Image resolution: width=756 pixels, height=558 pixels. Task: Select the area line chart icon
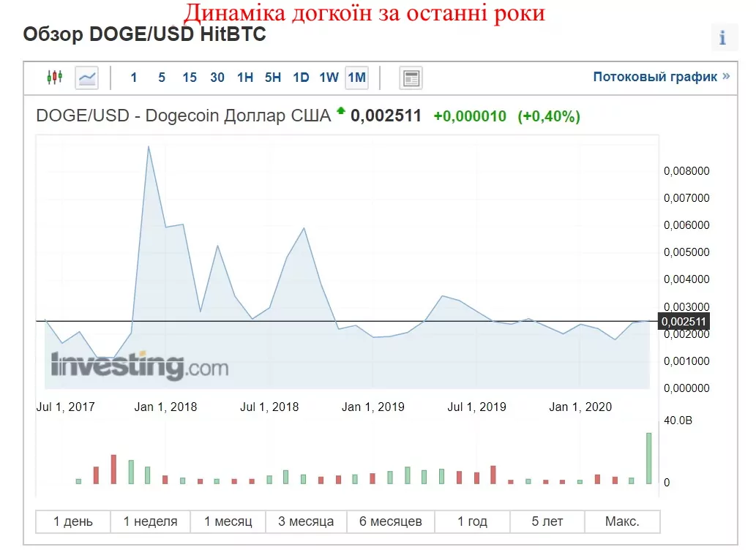pyautogui.click(x=87, y=78)
